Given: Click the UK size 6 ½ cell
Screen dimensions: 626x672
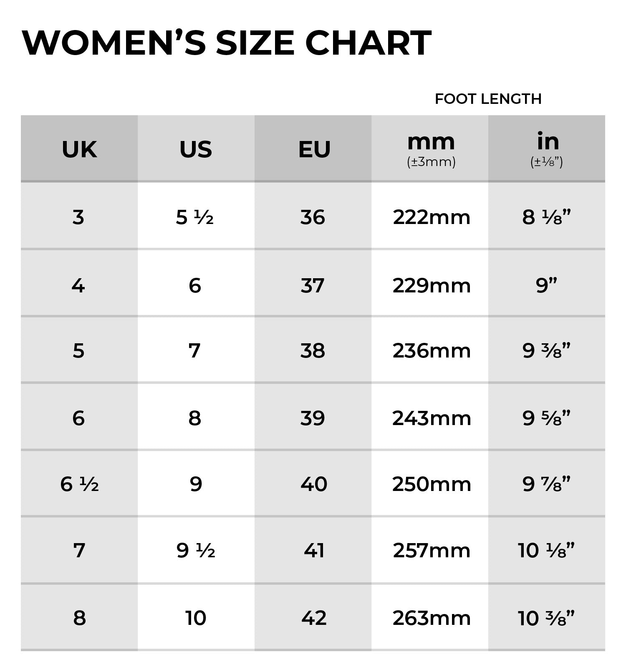Looking at the screenshot, I should pos(79,484).
